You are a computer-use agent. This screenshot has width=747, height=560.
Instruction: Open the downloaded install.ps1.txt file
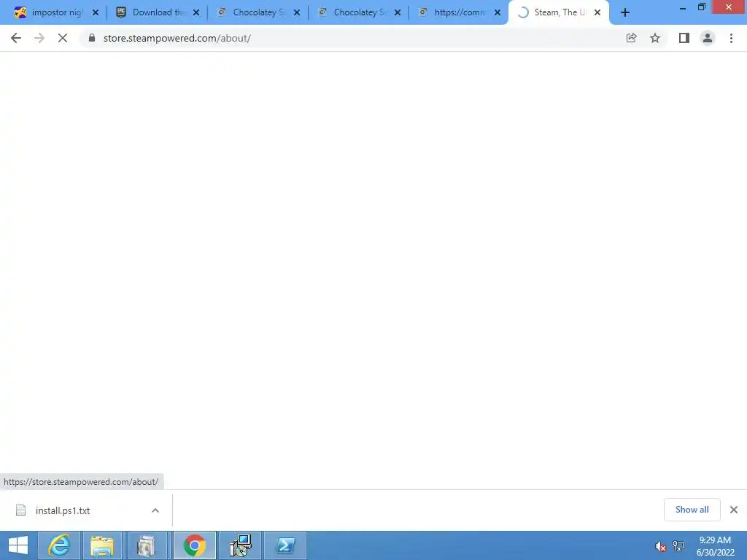(63, 510)
